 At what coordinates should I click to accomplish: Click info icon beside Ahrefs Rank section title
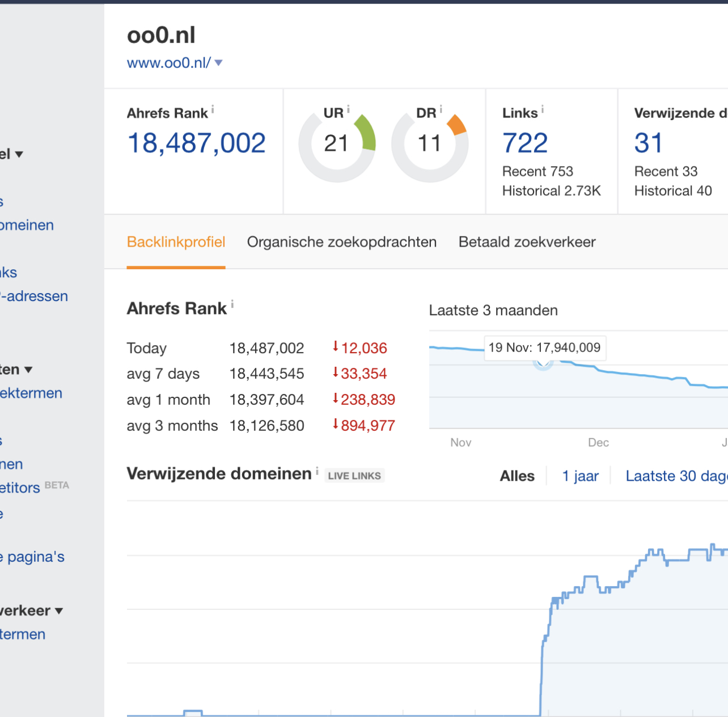click(x=232, y=304)
